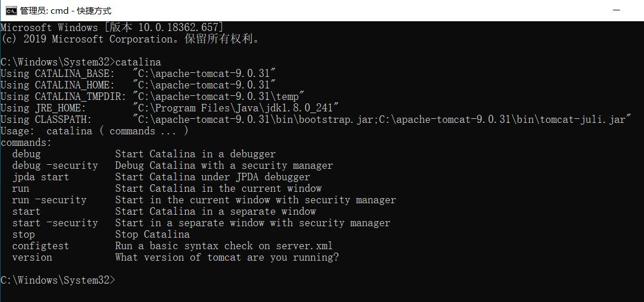
Task: Click the 'start -security' command entry
Action: pos(55,223)
